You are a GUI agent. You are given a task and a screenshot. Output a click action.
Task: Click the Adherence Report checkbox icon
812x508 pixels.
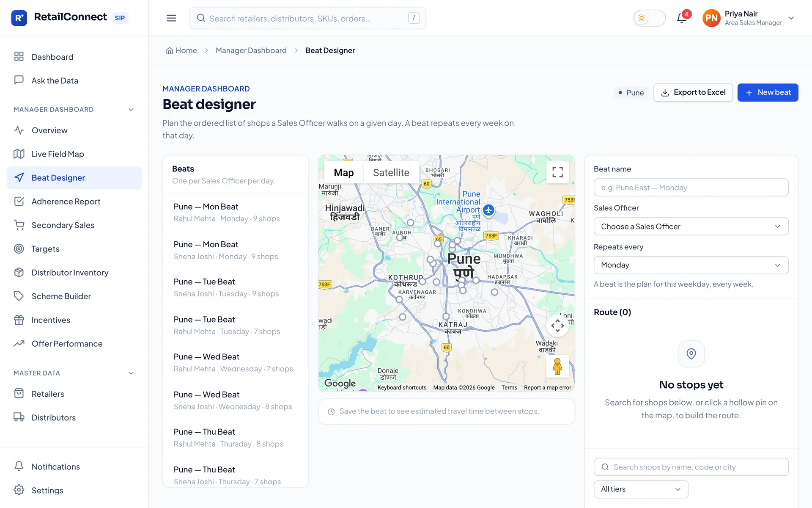click(x=19, y=202)
